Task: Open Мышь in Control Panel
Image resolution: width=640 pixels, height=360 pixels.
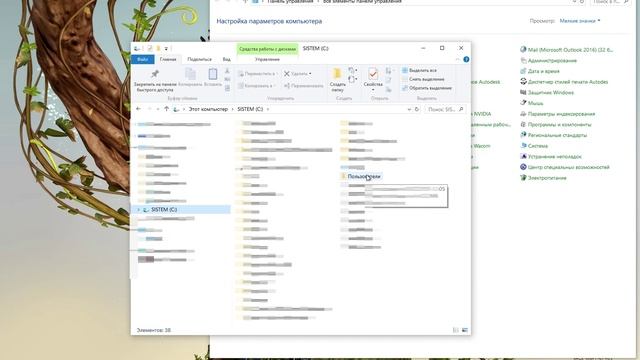Action: pyautogui.click(x=531, y=103)
